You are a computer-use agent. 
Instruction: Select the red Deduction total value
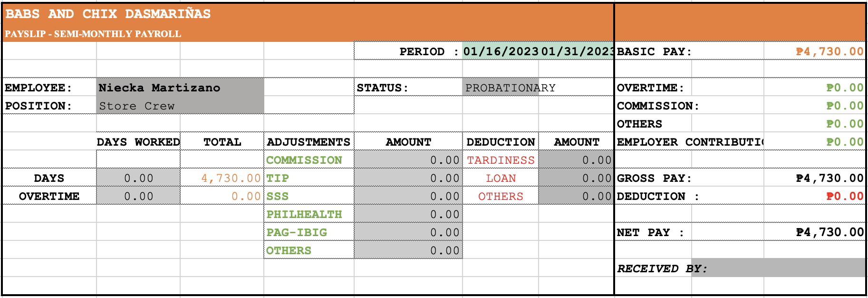[x=844, y=196]
